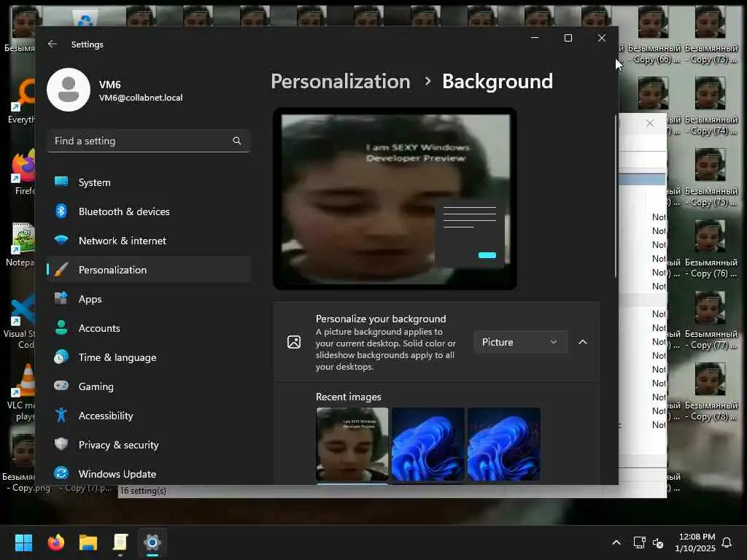This screenshot has width=747, height=560.
Task: Select the Notepad++ desktop shortcut
Action: point(20,244)
